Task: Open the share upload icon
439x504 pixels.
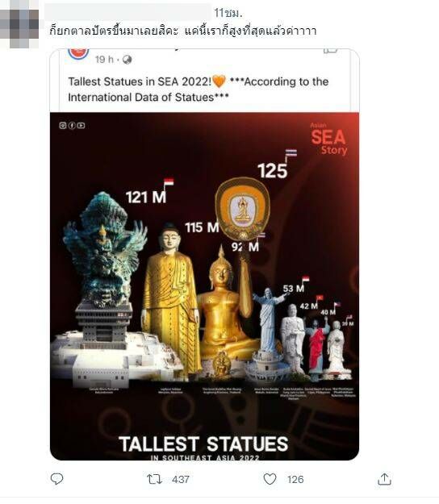Action: (384, 479)
